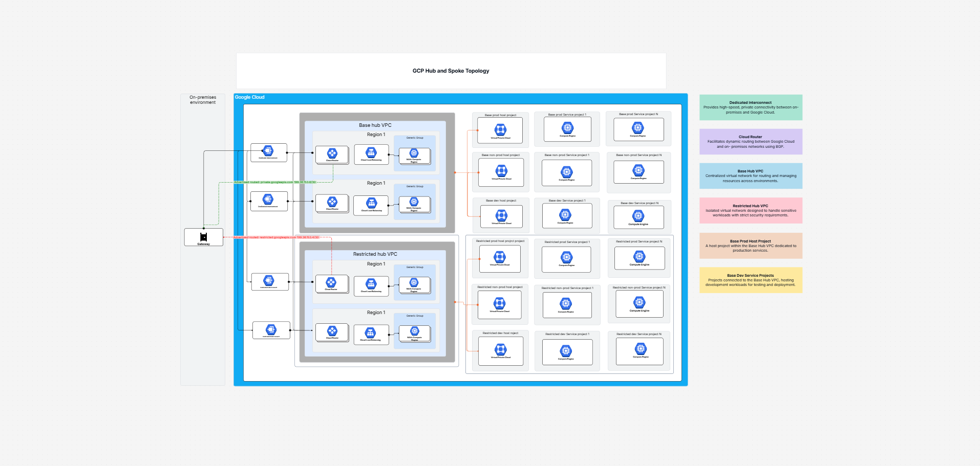This screenshot has width=980, height=466.
Task: Click the Virtual Private Cloud icon in Base prod host project
Action: [500, 129]
